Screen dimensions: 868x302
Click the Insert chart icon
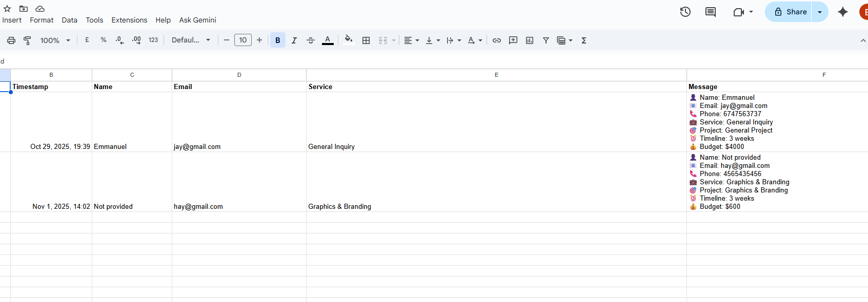pyautogui.click(x=530, y=40)
